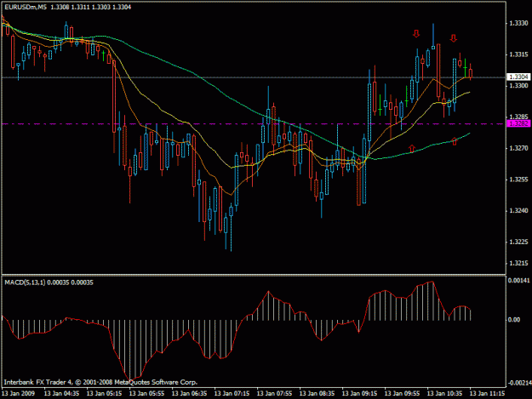The image size is (532, 399).
Task: Click the 1.3270 price axis label
Action: pyautogui.click(x=518, y=148)
